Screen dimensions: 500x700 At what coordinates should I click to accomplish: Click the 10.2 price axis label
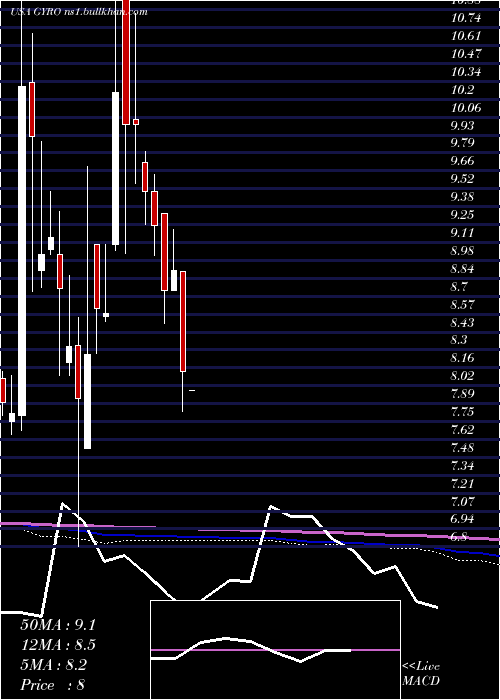(x=462, y=90)
